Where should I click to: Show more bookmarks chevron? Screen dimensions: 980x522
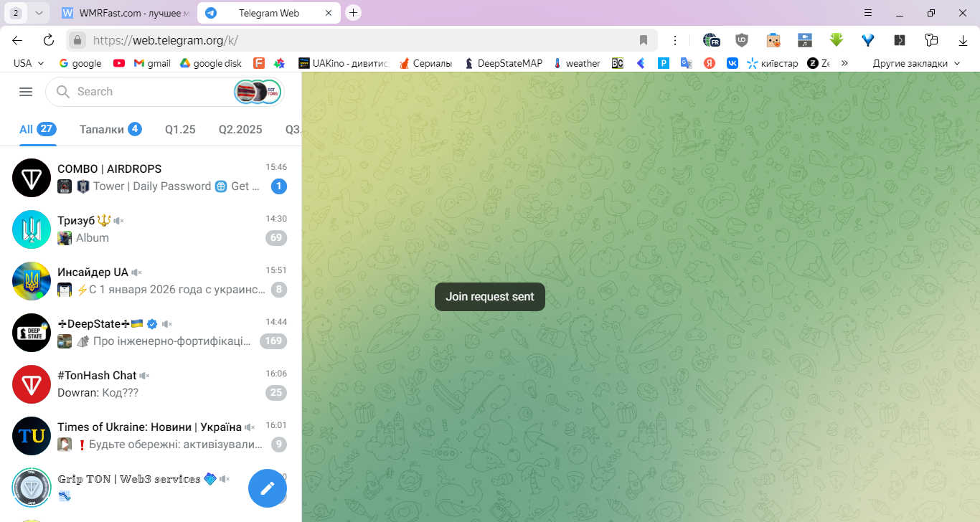coord(844,63)
